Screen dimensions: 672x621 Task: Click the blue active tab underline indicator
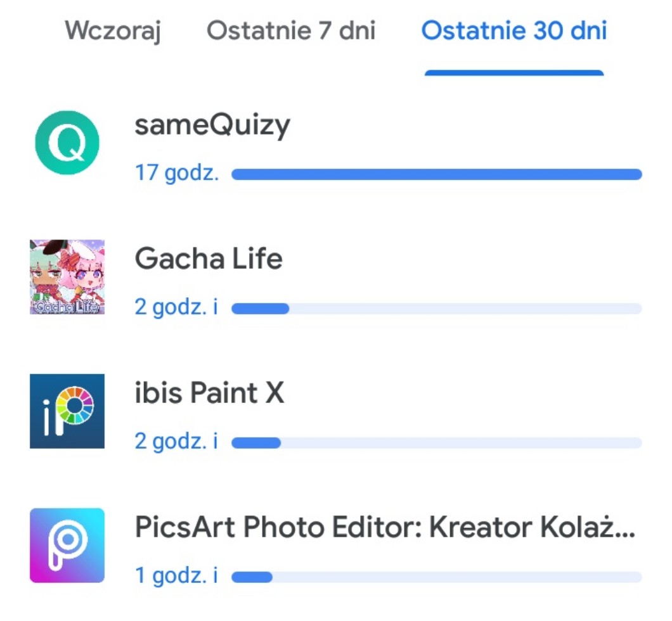514,73
